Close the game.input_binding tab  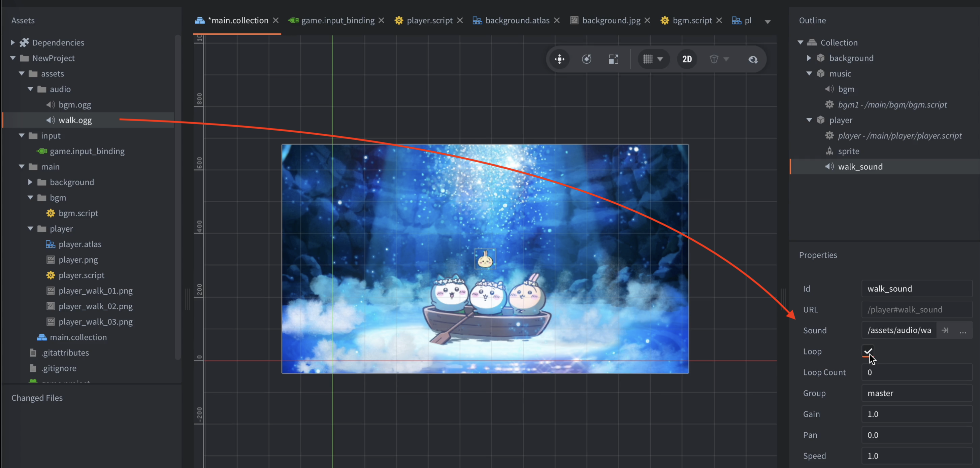pyautogui.click(x=381, y=20)
